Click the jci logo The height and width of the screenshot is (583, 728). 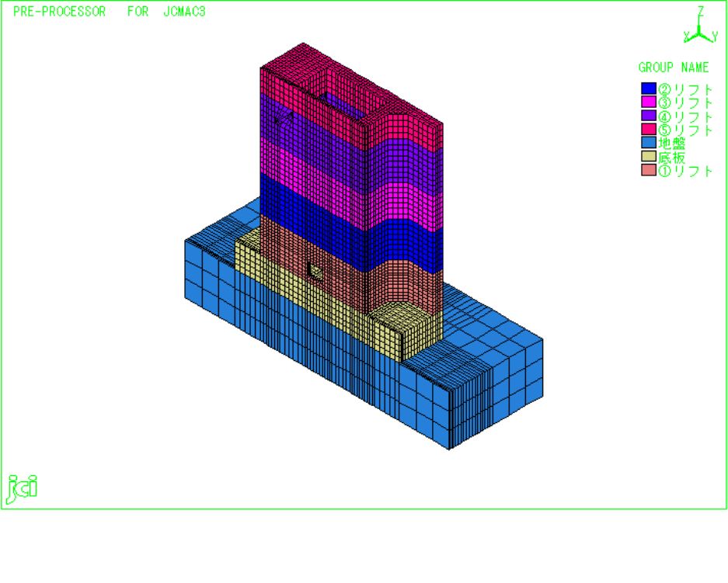tap(21, 489)
